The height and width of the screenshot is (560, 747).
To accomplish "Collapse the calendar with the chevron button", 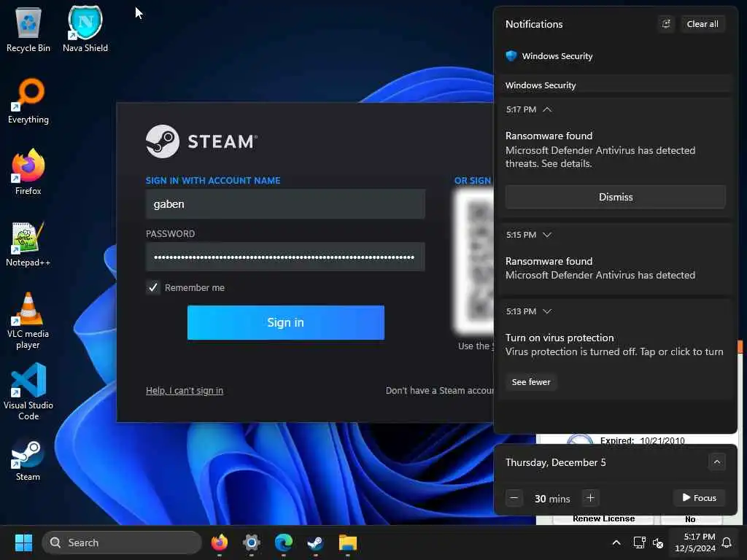I will point(717,462).
